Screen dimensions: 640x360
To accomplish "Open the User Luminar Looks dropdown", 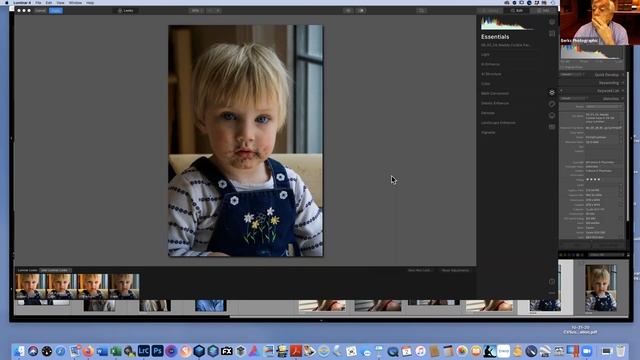I will (55, 270).
